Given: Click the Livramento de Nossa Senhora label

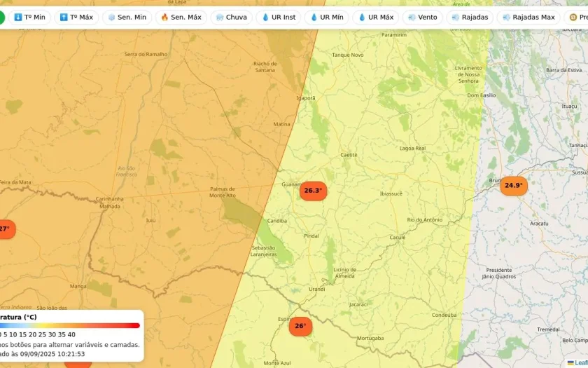Looking at the screenshot, I should (x=468, y=74).
